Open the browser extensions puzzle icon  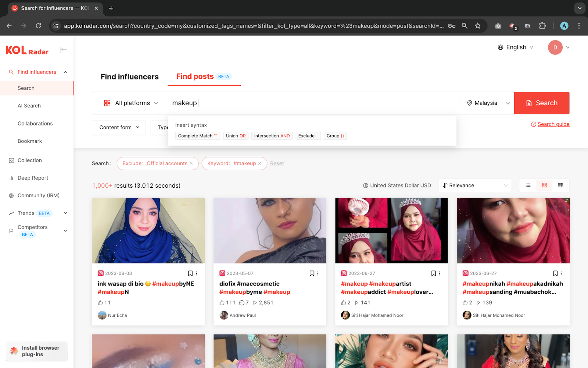pyautogui.click(x=542, y=26)
